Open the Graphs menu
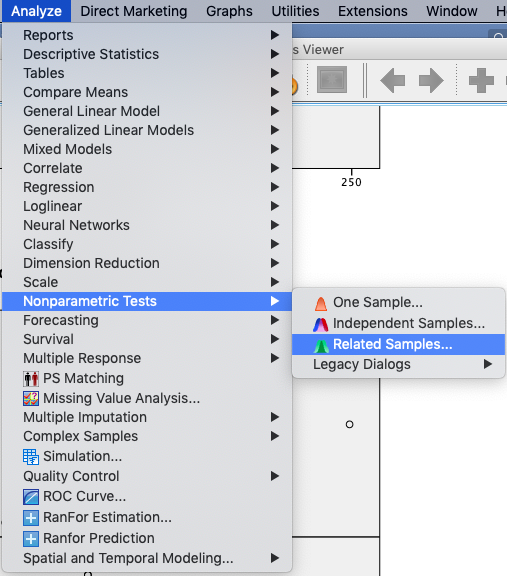 click(229, 11)
